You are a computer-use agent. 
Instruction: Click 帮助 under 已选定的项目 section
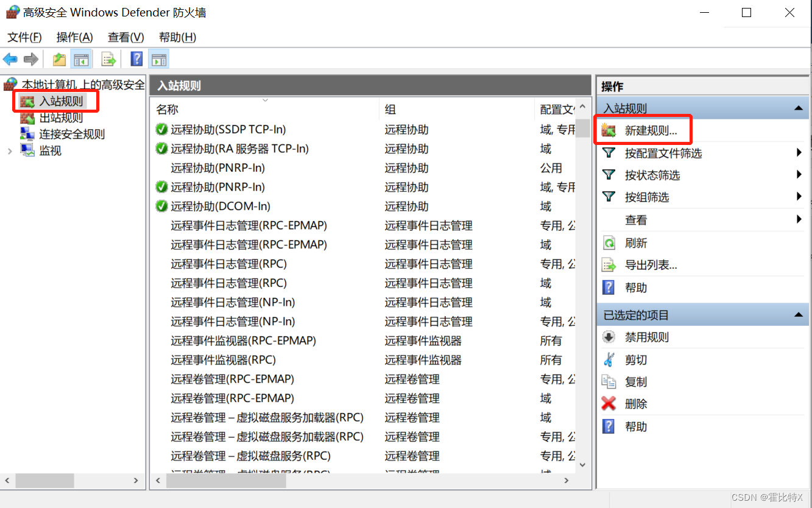[x=636, y=426]
